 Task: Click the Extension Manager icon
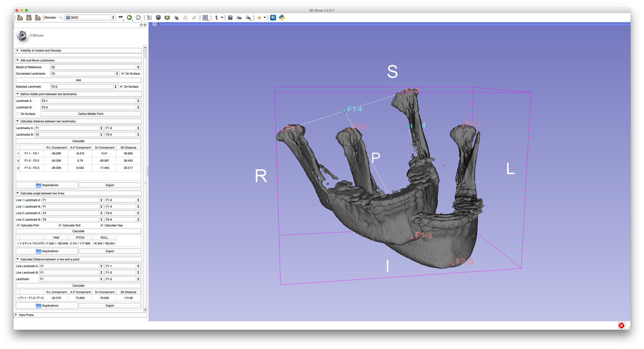coord(273,18)
